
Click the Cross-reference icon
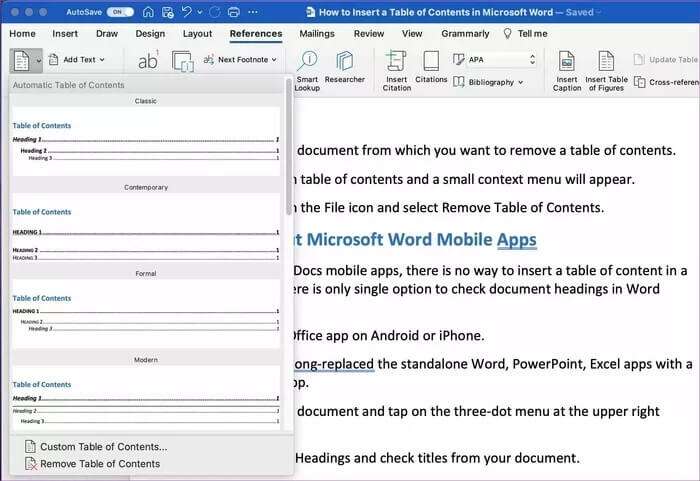coord(640,82)
